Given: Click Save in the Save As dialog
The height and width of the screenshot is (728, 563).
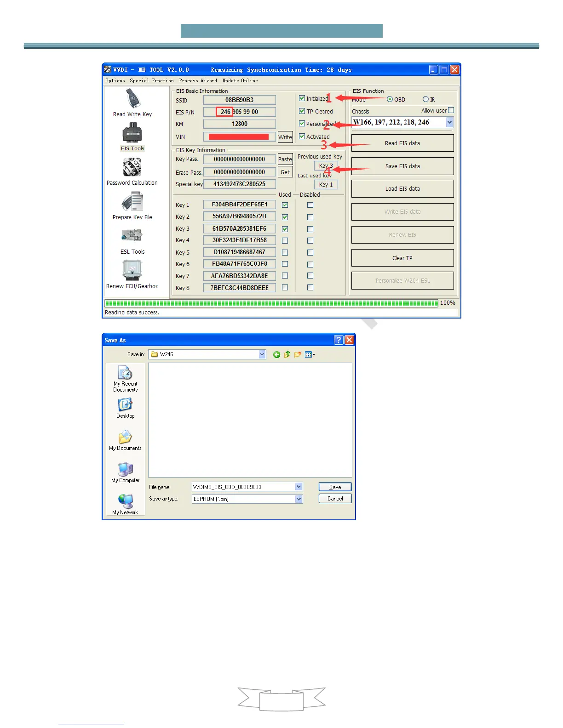Looking at the screenshot, I should click(335, 487).
